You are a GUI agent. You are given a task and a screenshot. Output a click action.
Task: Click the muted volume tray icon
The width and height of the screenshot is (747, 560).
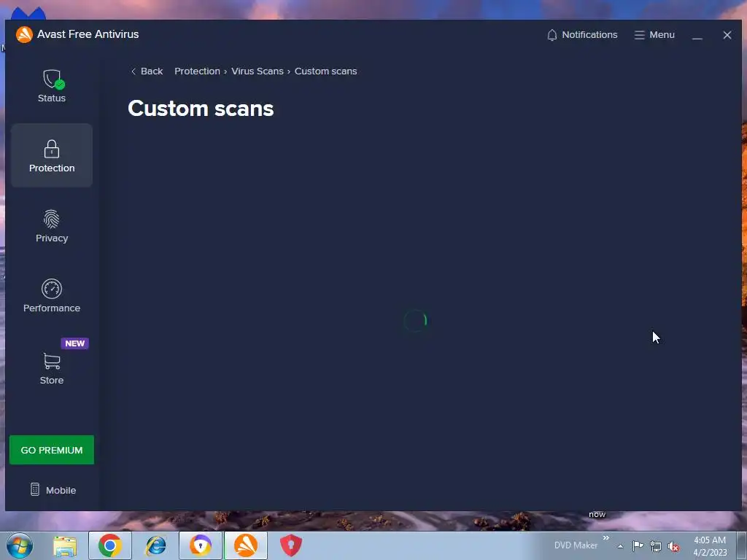[x=673, y=547]
